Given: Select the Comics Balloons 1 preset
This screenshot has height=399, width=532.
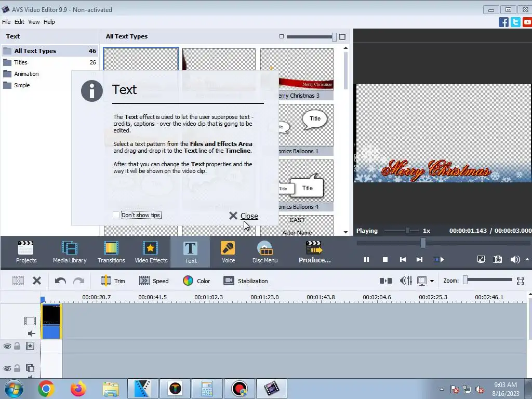Looking at the screenshot, I should tap(297, 129).
